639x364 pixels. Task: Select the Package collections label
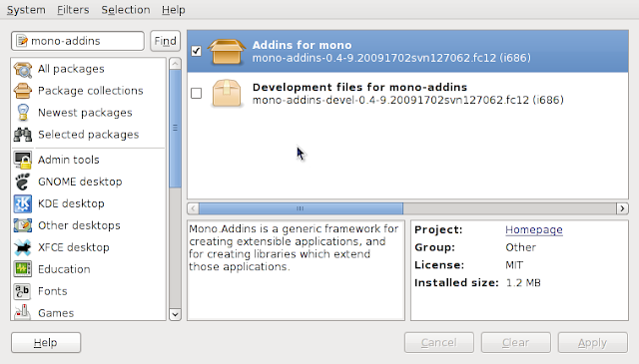tap(91, 91)
